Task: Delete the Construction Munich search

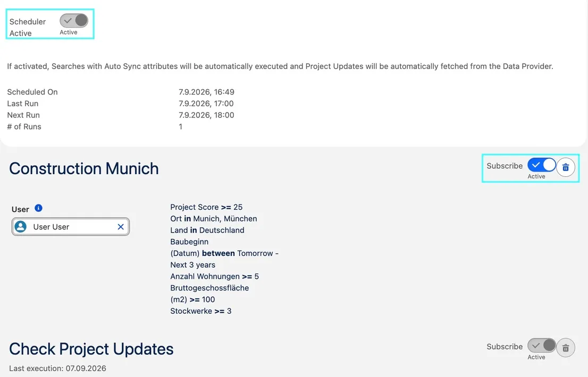Action: (566, 167)
